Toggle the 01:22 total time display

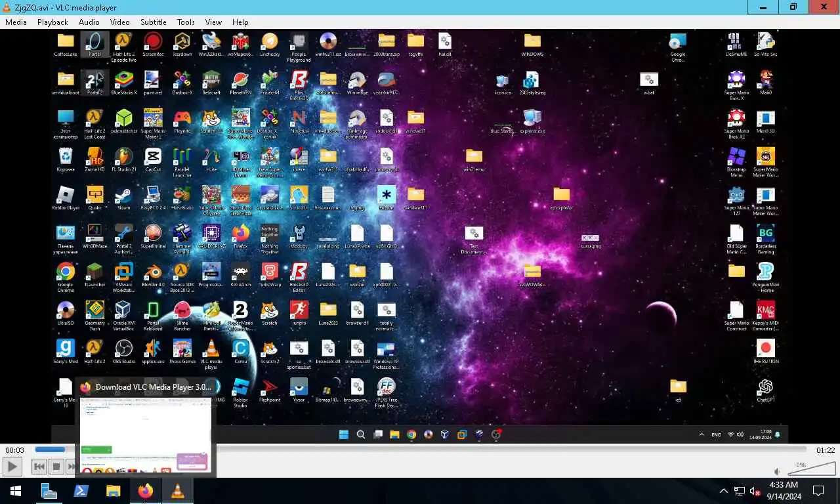point(825,450)
